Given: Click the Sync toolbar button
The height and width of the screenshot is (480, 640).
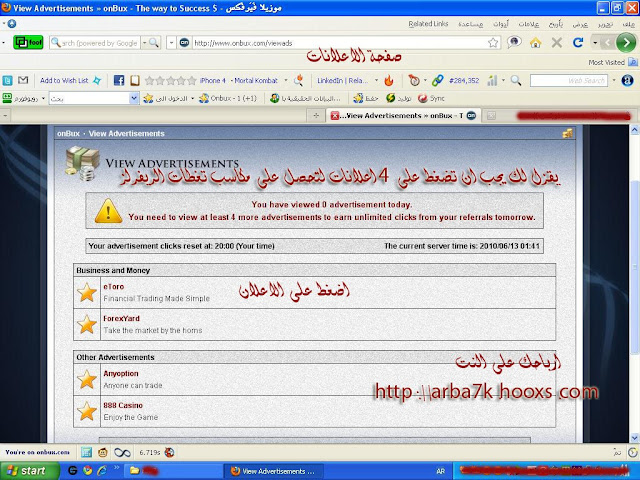Looking at the screenshot, I should (x=431, y=98).
